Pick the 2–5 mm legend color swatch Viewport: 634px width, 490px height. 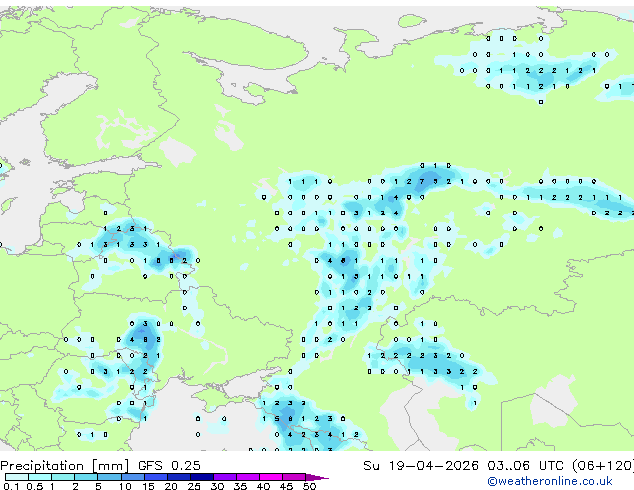point(86,477)
